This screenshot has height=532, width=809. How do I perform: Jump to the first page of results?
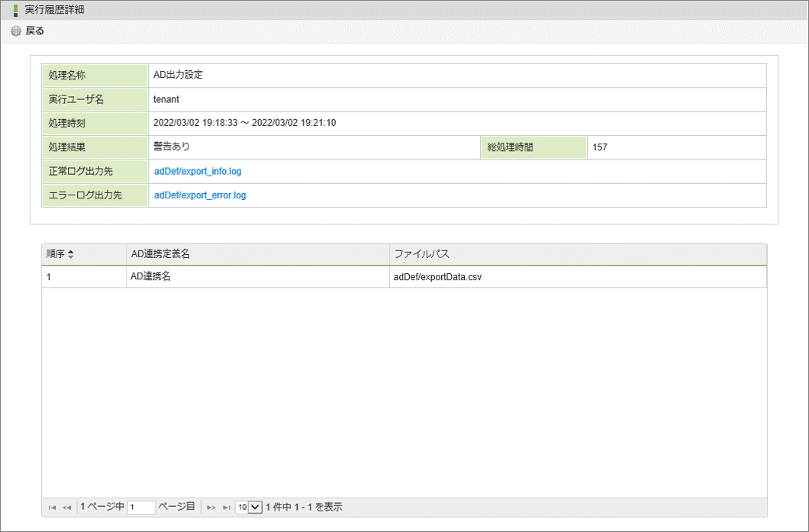52,508
